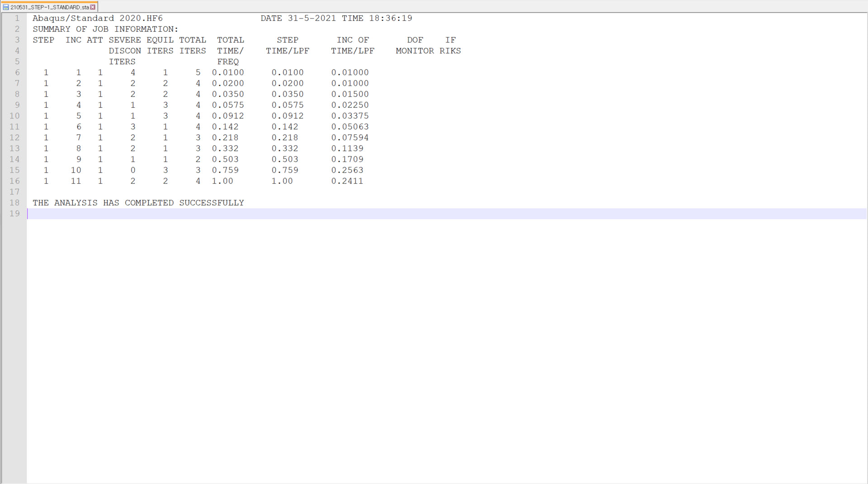Click the 'SEVERE' column header word
This screenshot has height=484, width=868.
(125, 40)
